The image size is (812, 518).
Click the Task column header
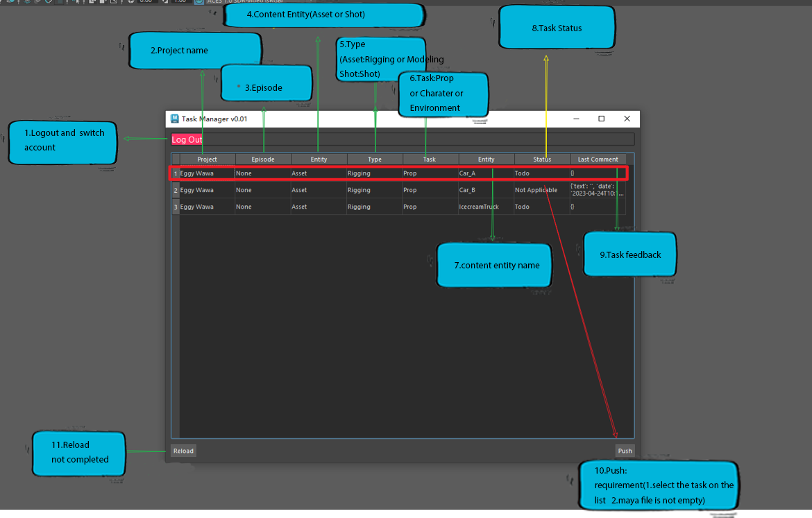430,159
